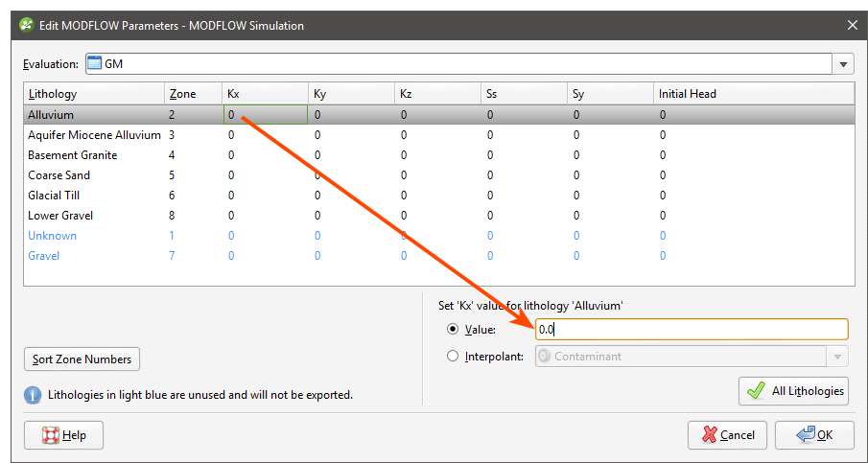Click the Kx column header
Image resolution: width=868 pixels, height=463 pixels.
(x=265, y=94)
